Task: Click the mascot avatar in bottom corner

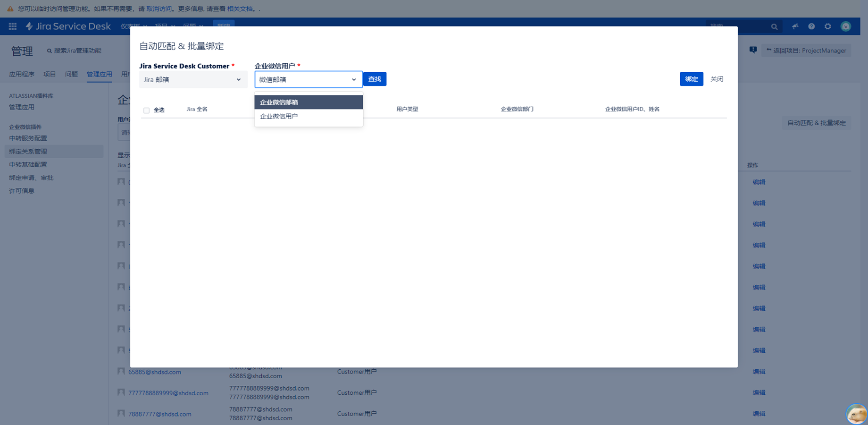Action: click(x=856, y=414)
